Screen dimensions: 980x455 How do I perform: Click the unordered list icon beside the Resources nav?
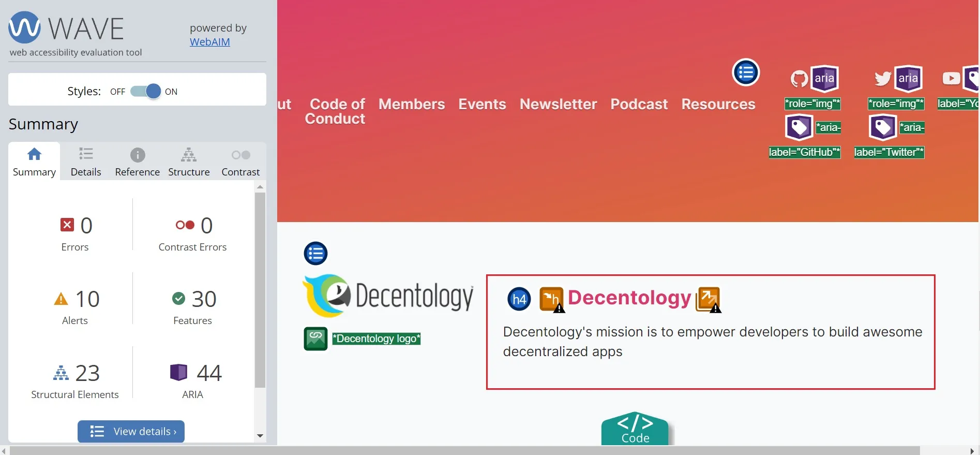746,72
